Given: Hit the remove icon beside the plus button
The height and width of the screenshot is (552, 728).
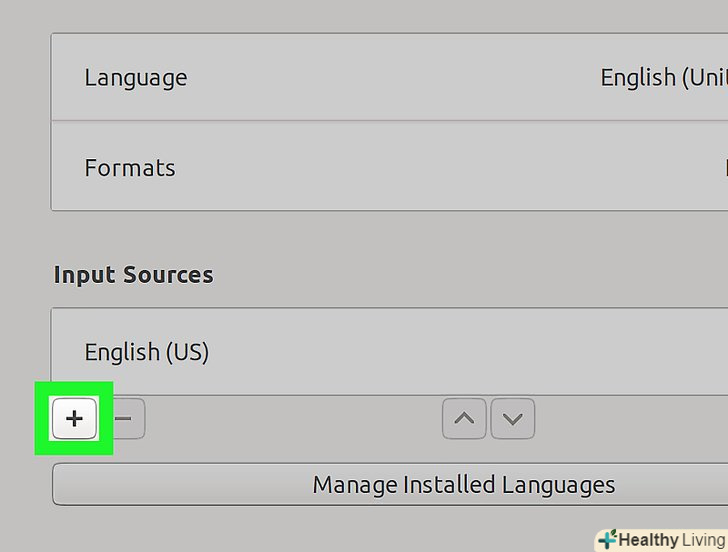Looking at the screenshot, I should (126, 419).
